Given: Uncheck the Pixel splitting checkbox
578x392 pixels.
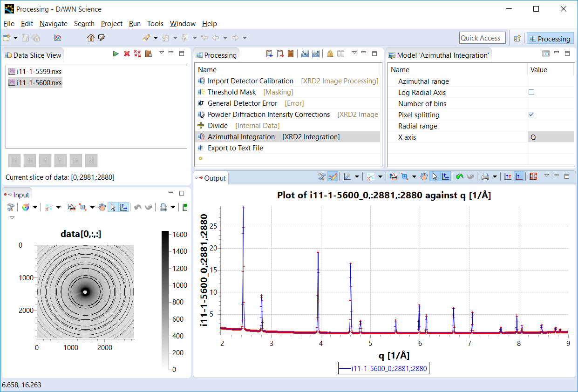Looking at the screenshot, I should pos(531,115).
